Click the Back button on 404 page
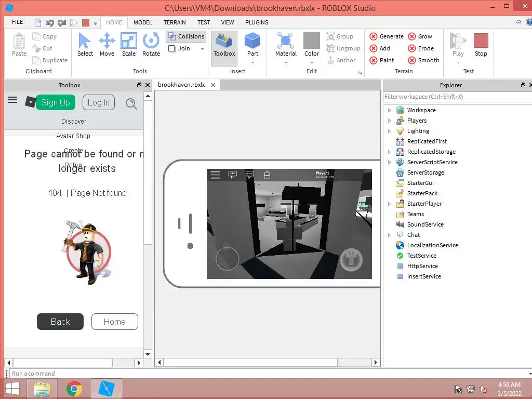The height and width of the screenshot is (399, 532). pos(60,322)
